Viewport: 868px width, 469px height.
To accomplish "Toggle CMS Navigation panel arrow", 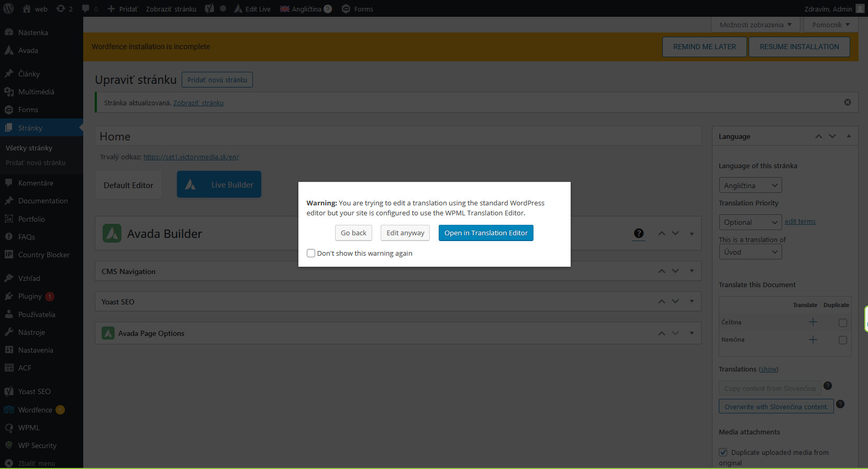I will 692,271.
